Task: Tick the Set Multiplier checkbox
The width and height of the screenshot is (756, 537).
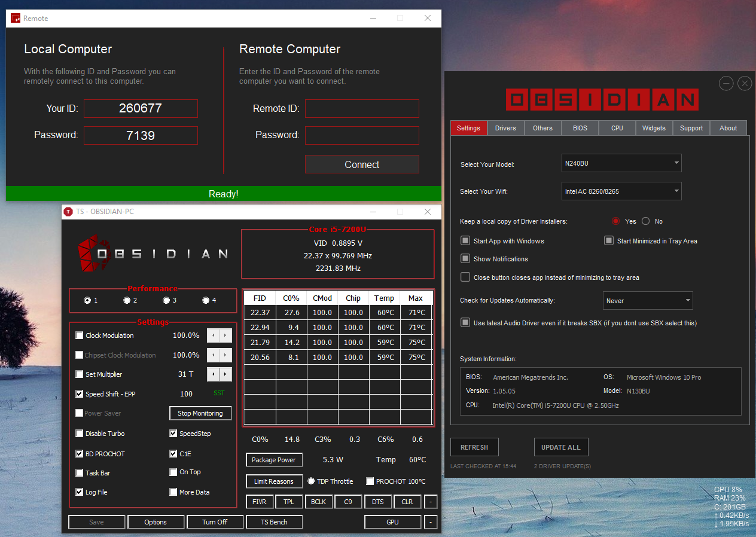Action: click(80, 374)
